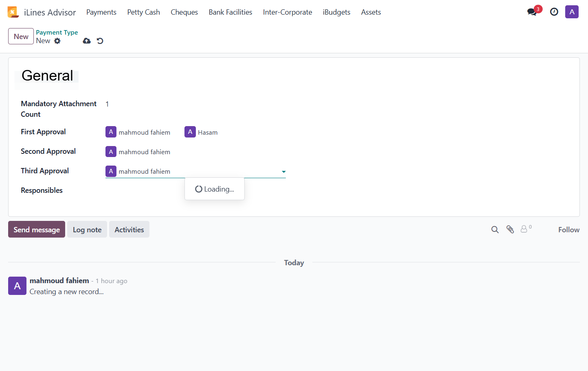The width and height of the screenshot is (588, 371).
Task: Click the mahmoud fahiem avatar in Second Approval
Action: 111,152
